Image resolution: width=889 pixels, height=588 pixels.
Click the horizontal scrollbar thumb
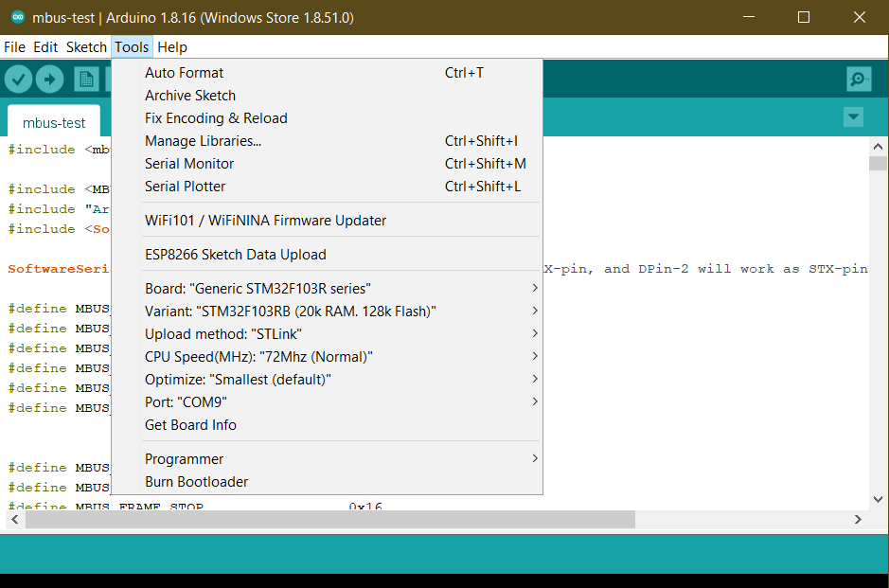pyautogui.click(x=330, y=520)
